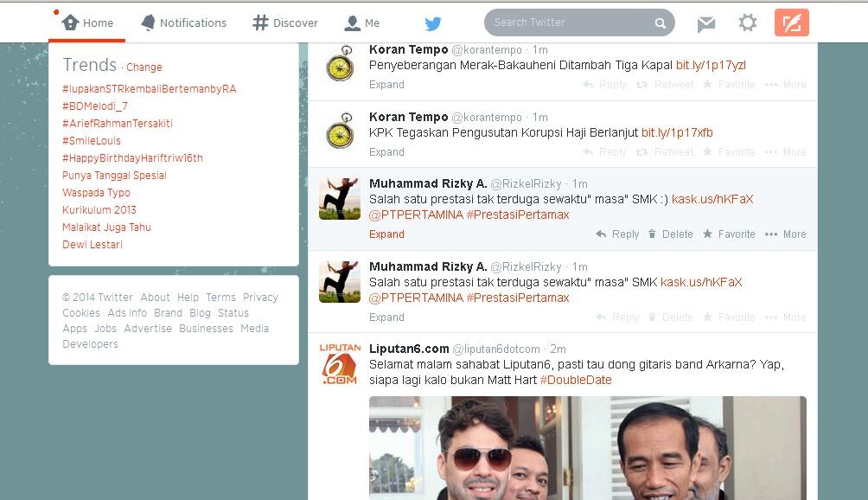
Task: Open the bit.ly/1p17xfb link
Action: click(x=677, y=132)
